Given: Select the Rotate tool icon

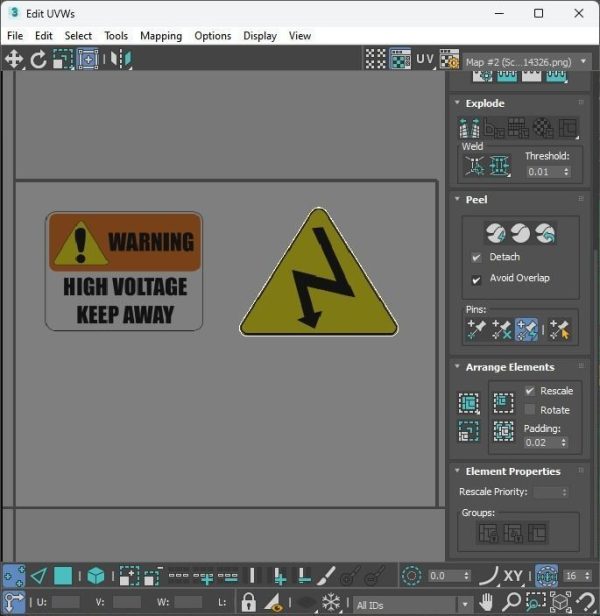Looking at the screenshot, I should (39, 60).
